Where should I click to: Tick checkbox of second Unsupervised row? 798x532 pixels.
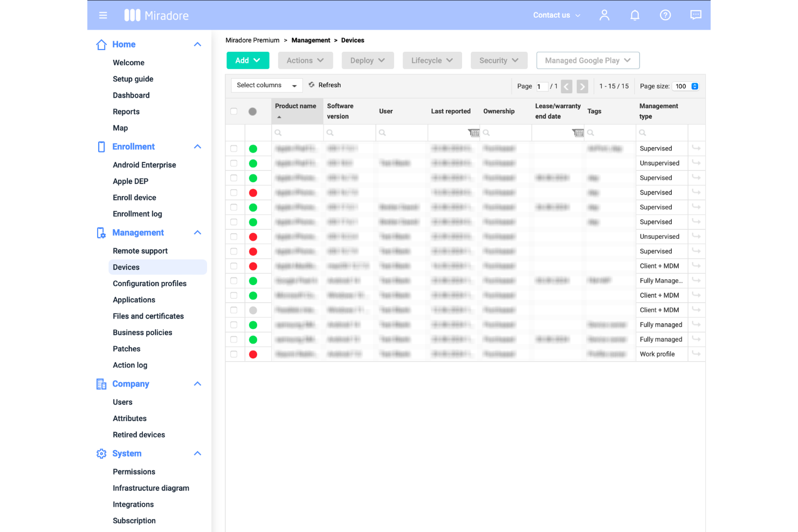point(234,236)
